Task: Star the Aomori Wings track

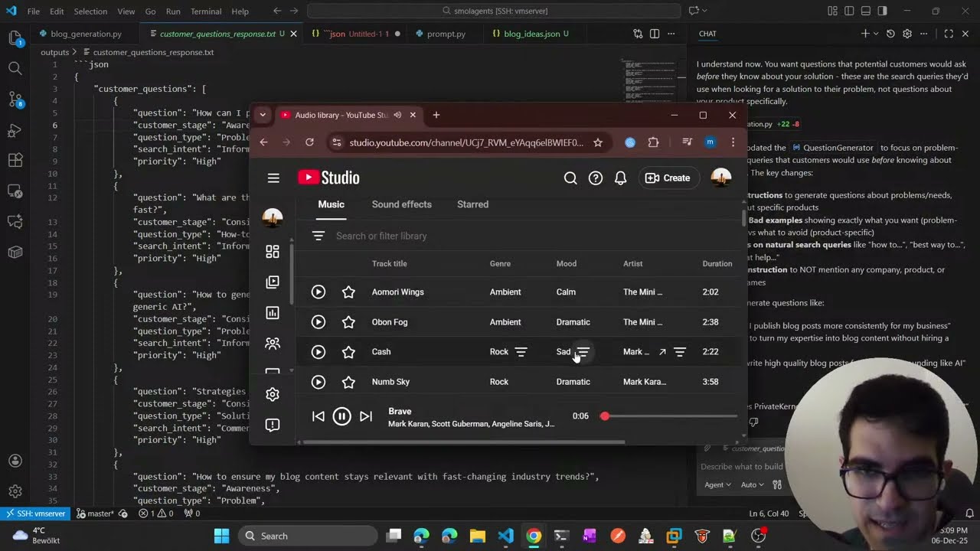Action: click(x=348, y=292)
